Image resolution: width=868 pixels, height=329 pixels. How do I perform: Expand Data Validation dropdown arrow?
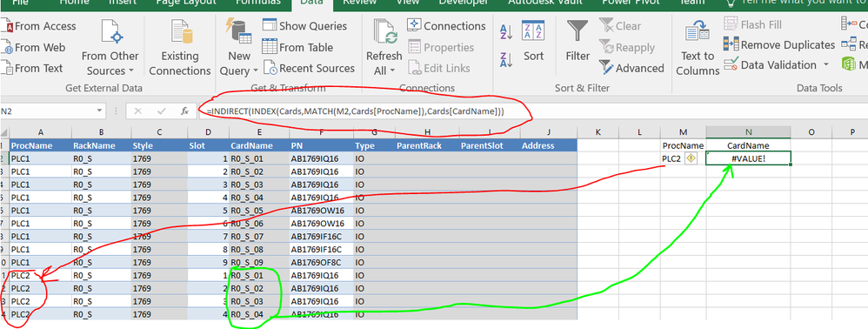pyautogui.click(x=826, y=65)
